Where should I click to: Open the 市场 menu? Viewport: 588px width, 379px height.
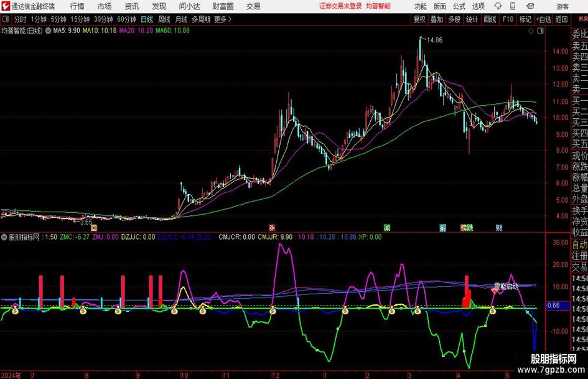(x=105, y=6)
